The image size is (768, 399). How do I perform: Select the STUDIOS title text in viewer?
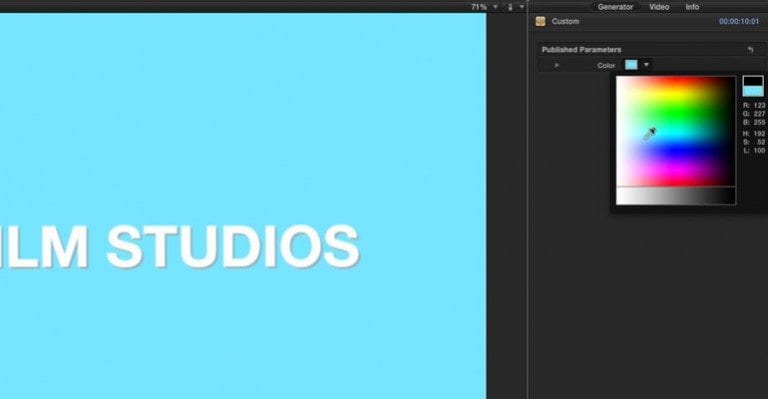coord(233,246)
